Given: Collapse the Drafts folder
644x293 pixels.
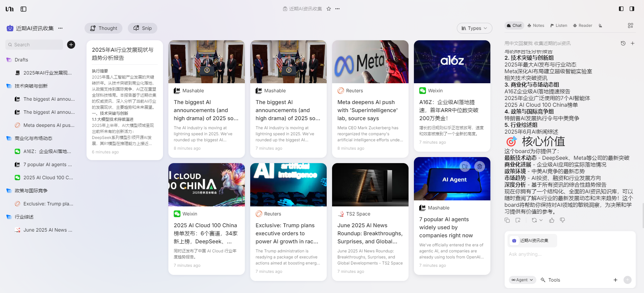Looking at the screenshot, I should pyautogui.click(x=9, y=60).
